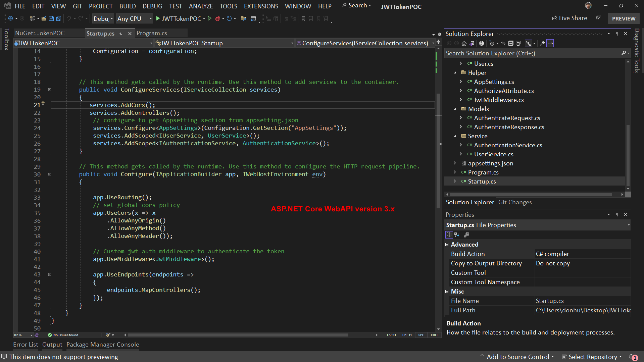The image size is (644, 362).
Task: Save all files using toolbar icon
Action: click(x=58, y=18)
